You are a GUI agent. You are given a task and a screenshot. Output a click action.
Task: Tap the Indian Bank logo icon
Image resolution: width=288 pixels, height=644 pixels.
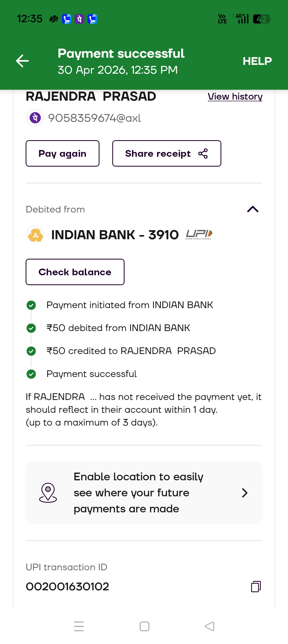(x=35, y=235)
